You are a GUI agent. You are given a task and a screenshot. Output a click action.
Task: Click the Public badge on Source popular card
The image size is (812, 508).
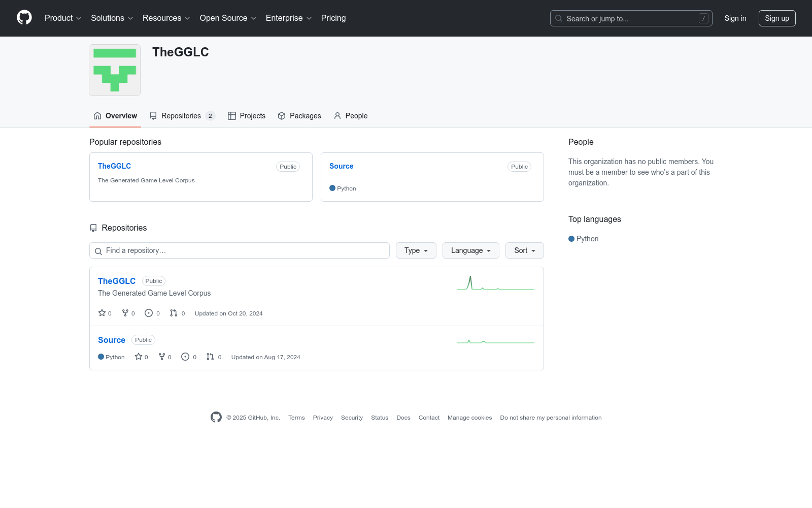coord(519,167)
